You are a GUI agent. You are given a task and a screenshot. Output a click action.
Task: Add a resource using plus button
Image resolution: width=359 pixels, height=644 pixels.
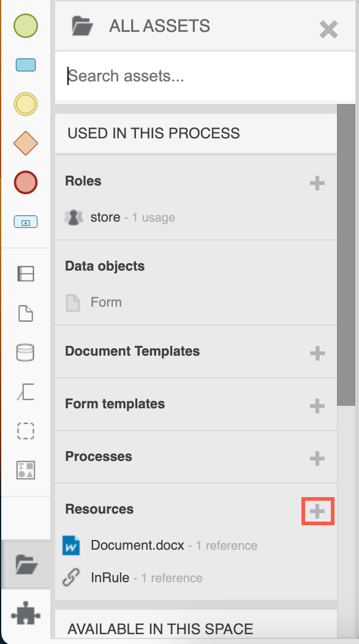point(317,511)
